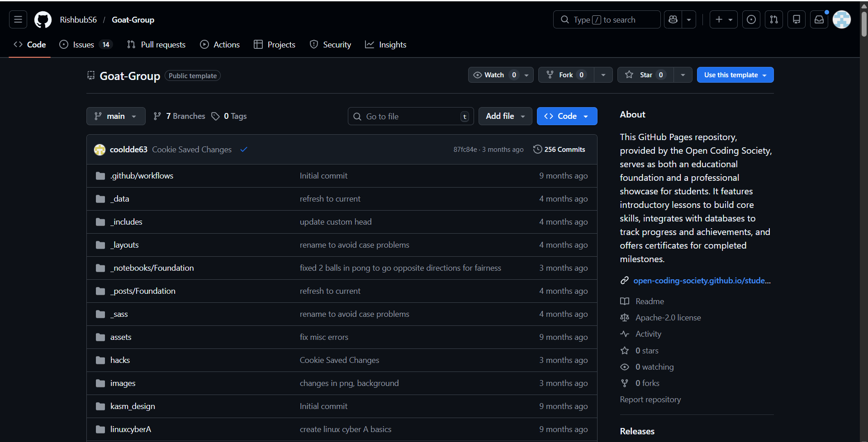Open the main branch selector
The image size is (868, 442).
point(116,116)
